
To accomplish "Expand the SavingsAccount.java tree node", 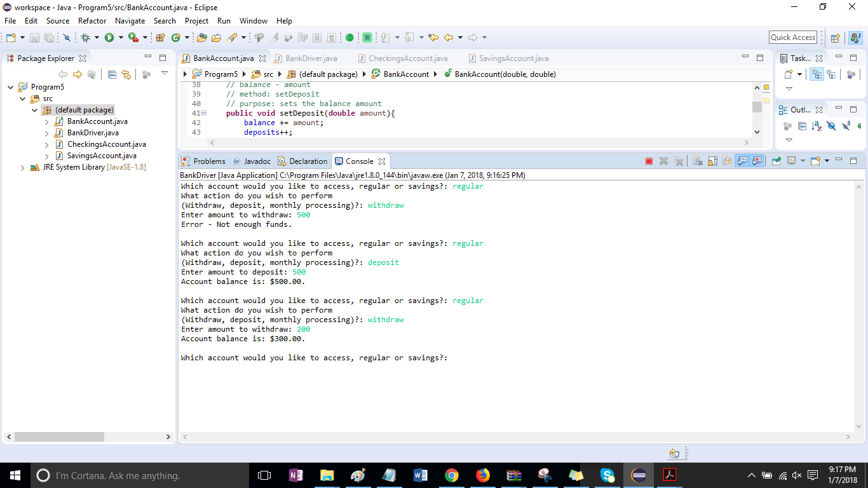I will (46, 156).
